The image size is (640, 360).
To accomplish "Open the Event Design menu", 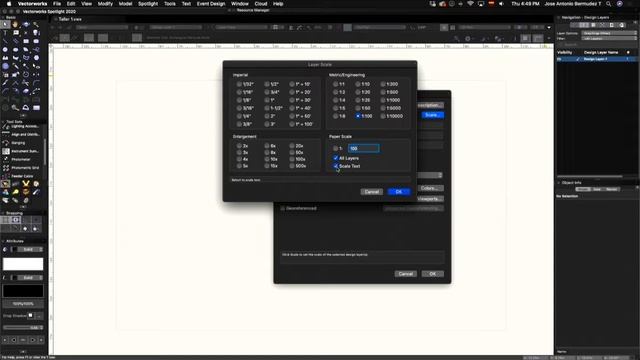I will pos(211,4).
